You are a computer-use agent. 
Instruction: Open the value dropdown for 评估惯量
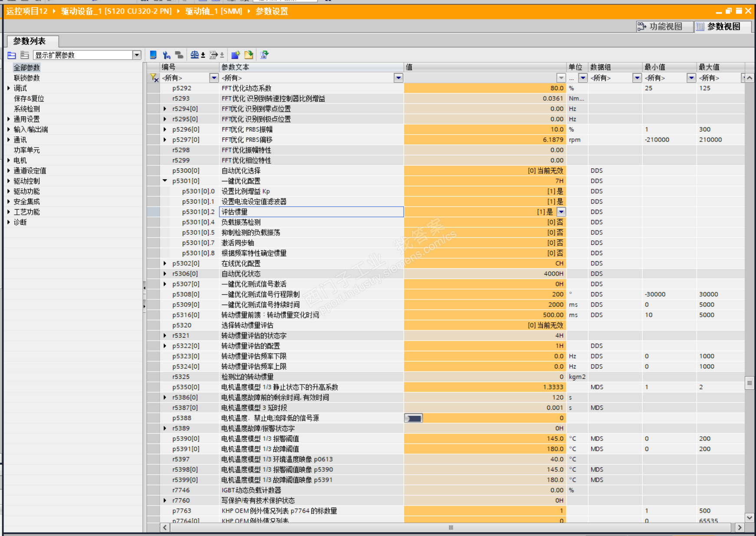pos(561,212)
